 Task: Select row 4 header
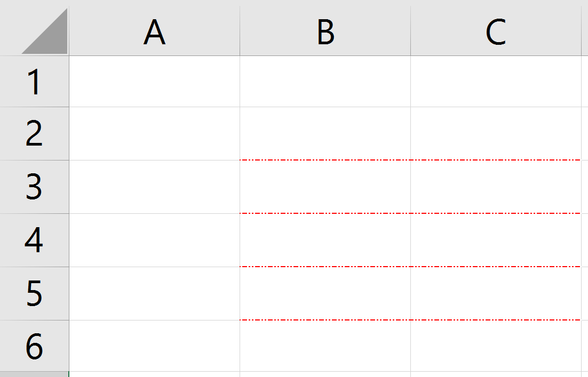34,240
